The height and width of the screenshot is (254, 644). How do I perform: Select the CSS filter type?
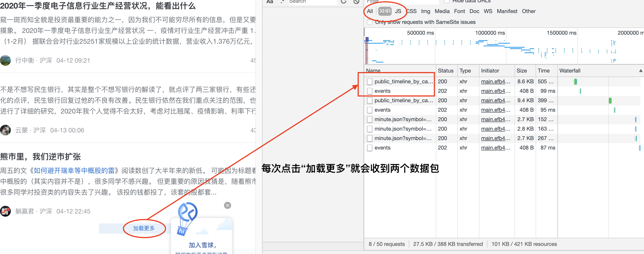coord(411,11)
